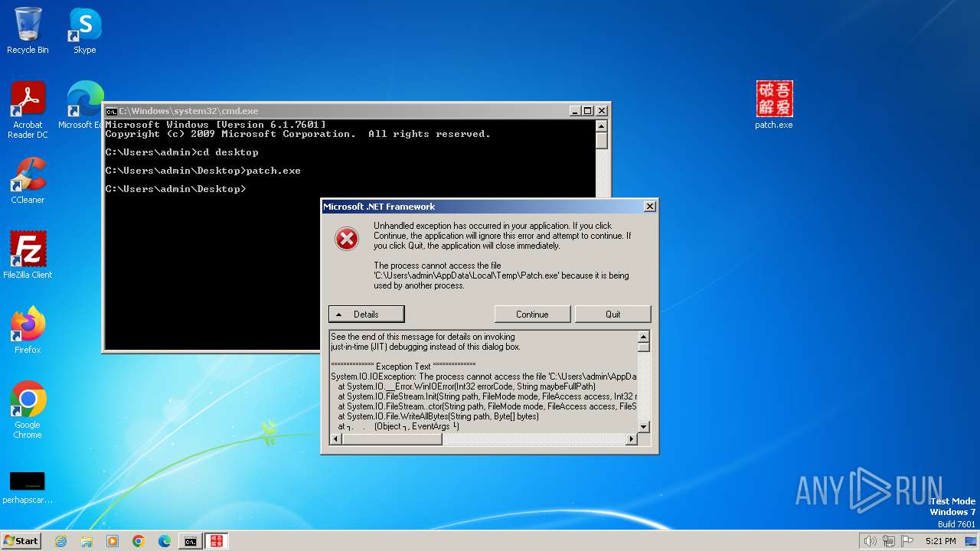Click Quit in the .NET Framework dialog

pos(612,314)
